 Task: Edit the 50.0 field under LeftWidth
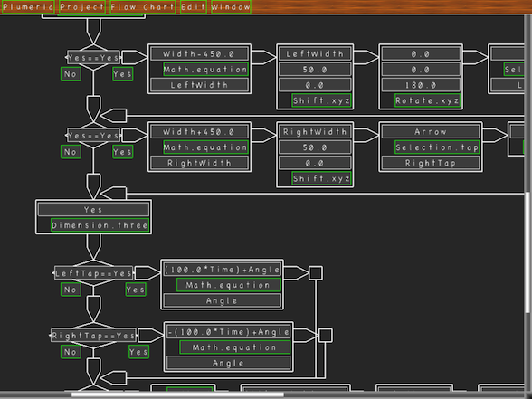pyautogui.click(x=315, y=70)
